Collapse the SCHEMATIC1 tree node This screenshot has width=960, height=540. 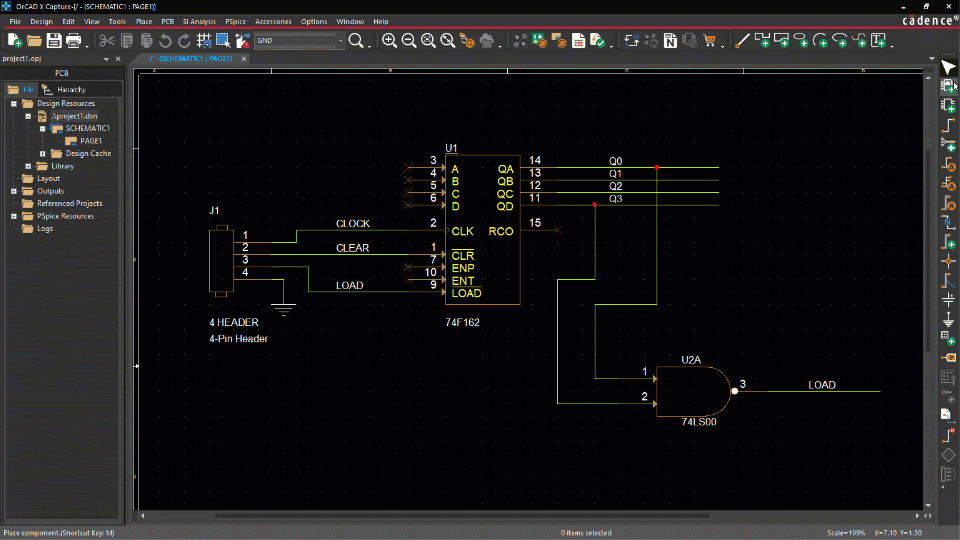tap(42, 129)
